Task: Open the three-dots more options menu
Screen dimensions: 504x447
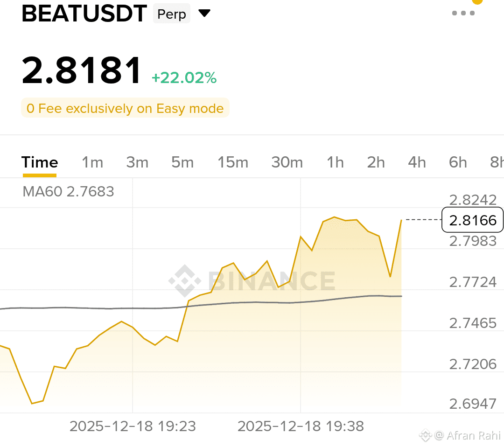Action: pyautogui.click(x=463, y=13)
